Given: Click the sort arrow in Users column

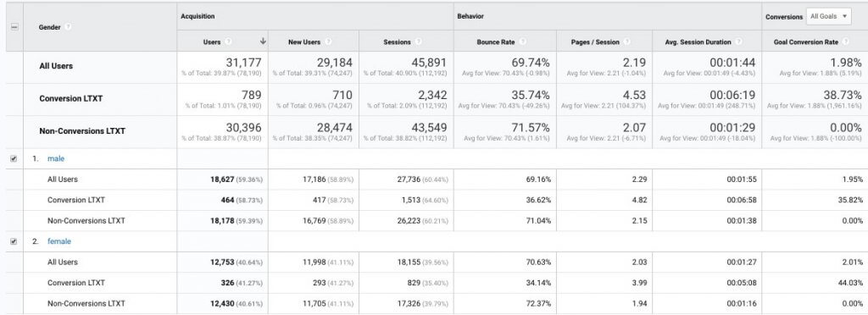Looking at the screenshot, I should coord(263,41).
